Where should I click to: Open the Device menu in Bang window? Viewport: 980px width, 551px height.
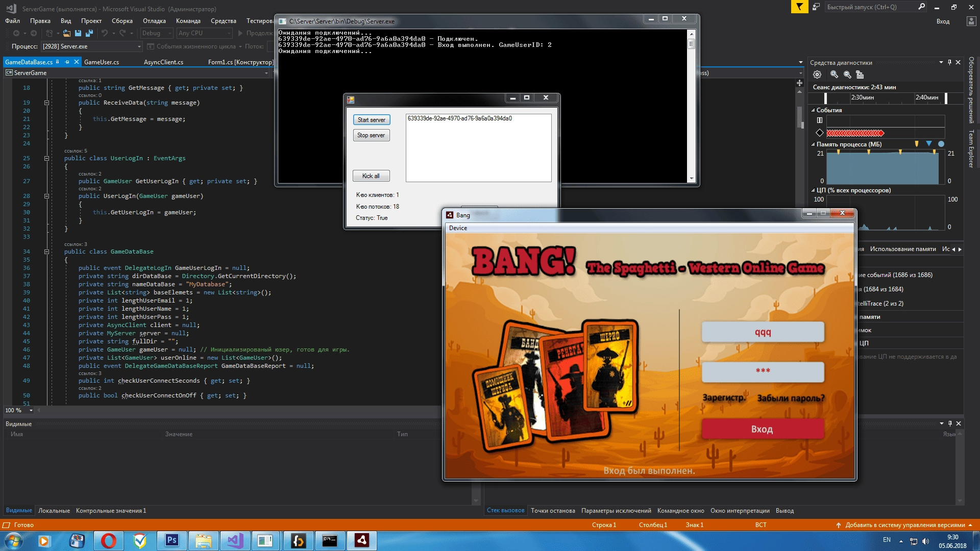click(x=458, y=228)
